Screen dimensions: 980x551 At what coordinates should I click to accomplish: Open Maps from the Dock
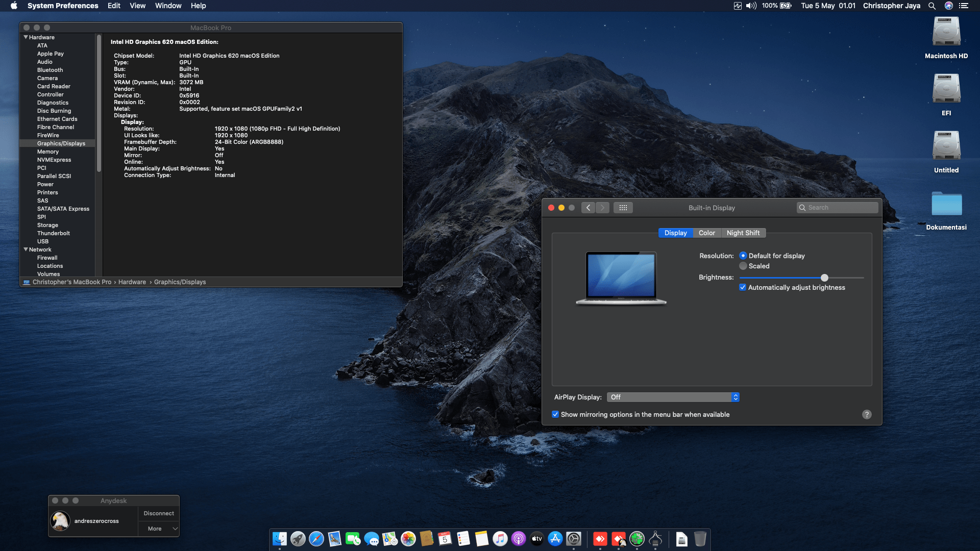pos(390,539)
